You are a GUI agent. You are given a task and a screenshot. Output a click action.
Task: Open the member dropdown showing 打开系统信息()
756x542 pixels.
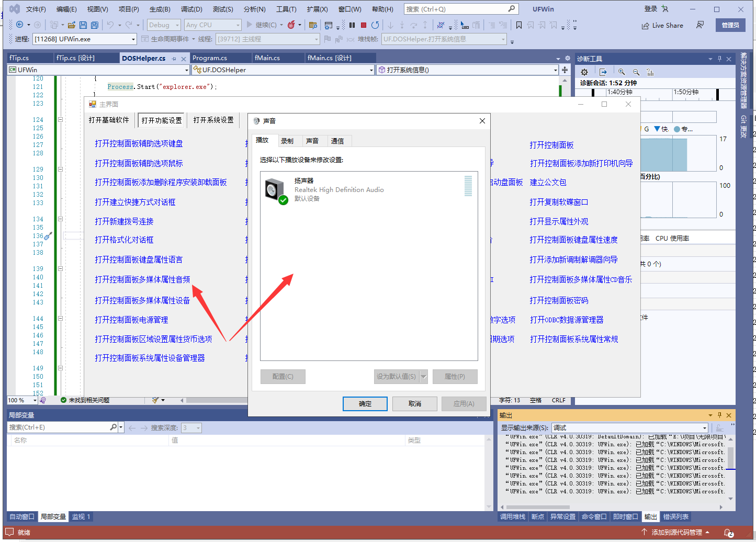coord(468,70)
